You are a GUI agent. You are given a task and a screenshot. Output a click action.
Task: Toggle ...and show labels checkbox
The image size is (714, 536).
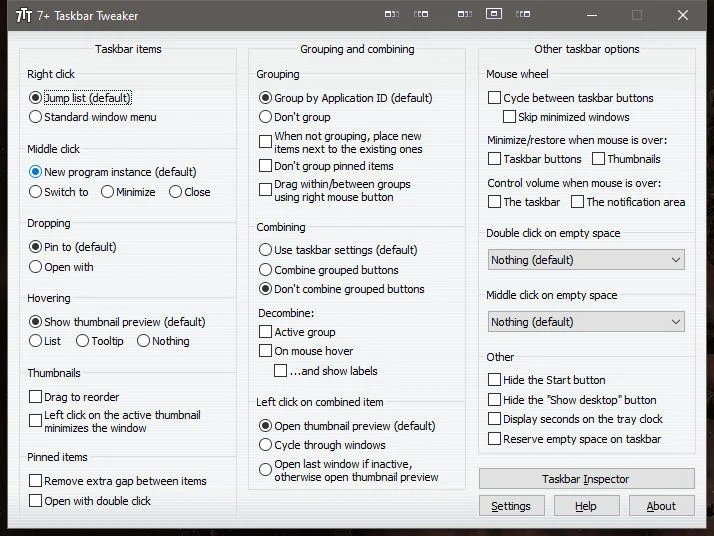click(x=326, y=370)
